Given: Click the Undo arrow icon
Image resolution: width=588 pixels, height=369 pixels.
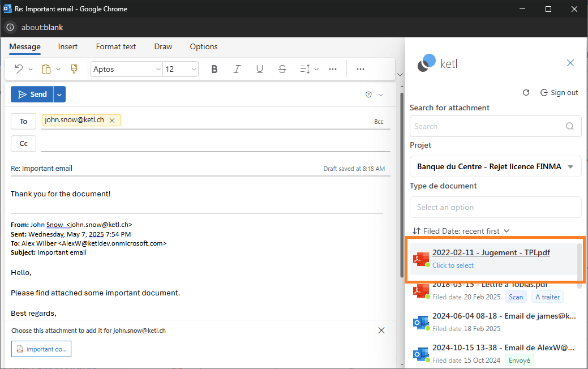Looking at the screenshot, I should (19, 69).
